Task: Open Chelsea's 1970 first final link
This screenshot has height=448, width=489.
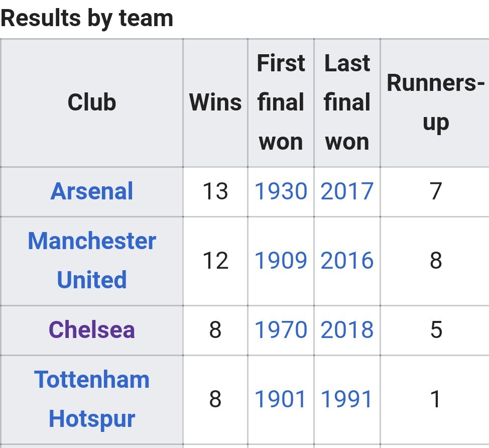Action: (x=281, y=330)
